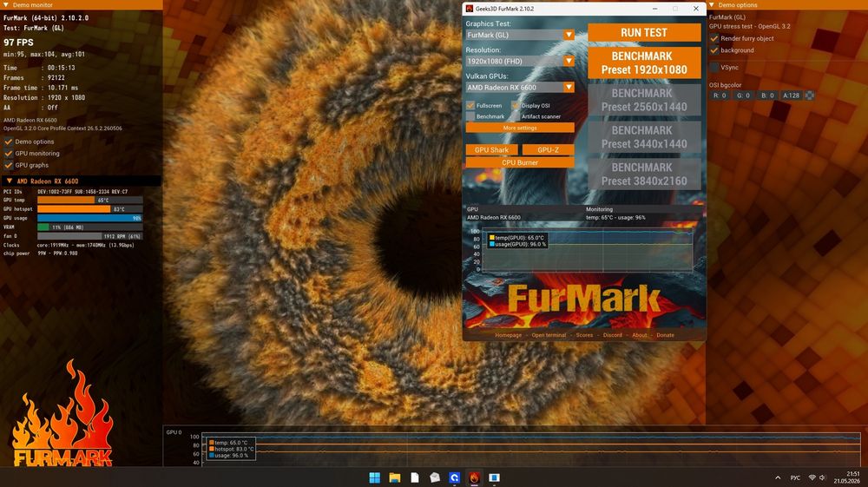Click the FurMark flame icon in taskbar
The image size is (868, 487).
click(475, 477)
